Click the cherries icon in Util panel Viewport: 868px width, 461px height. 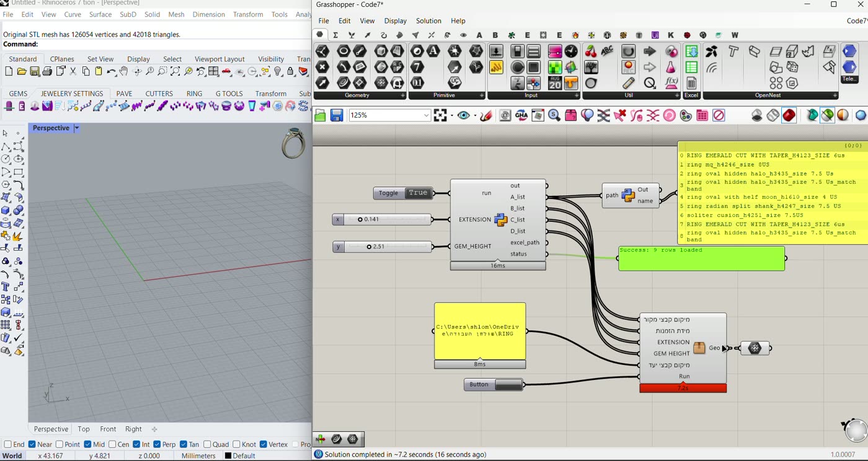(x=591, y=51)
